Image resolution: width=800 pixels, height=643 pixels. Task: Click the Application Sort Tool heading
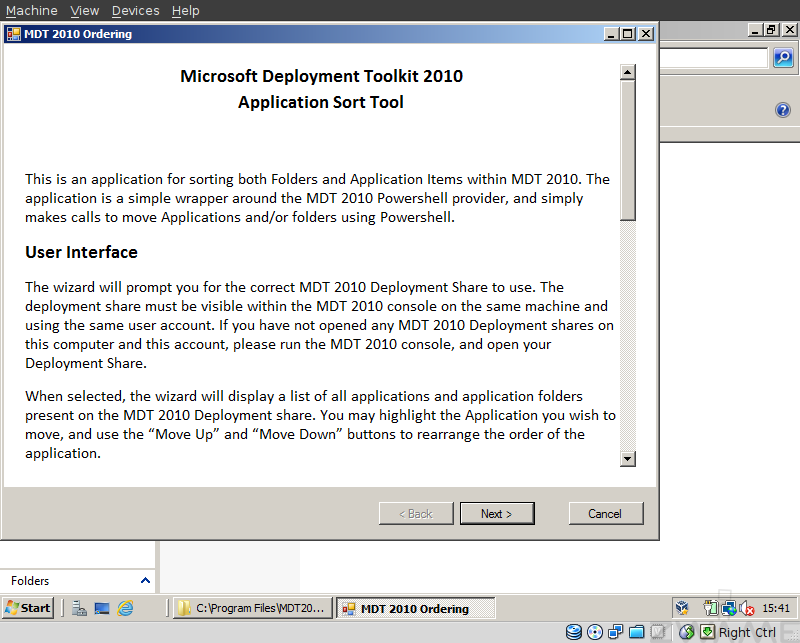(321, 102)
